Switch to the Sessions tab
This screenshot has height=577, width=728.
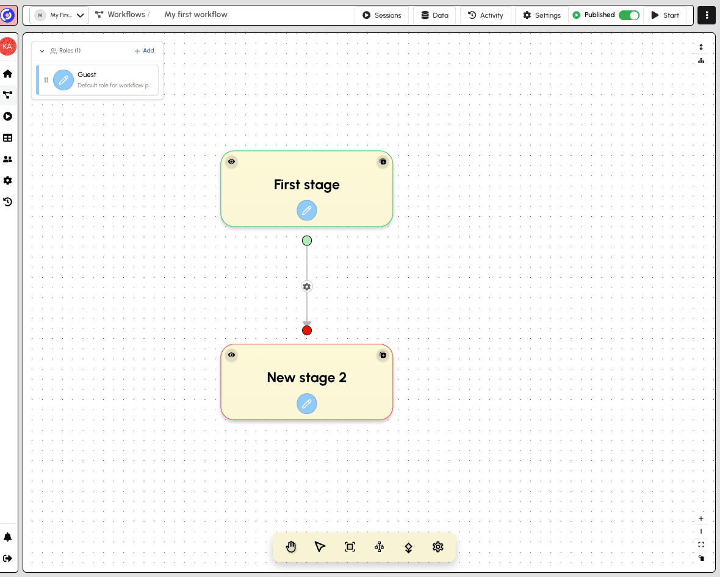coord(381,15)
